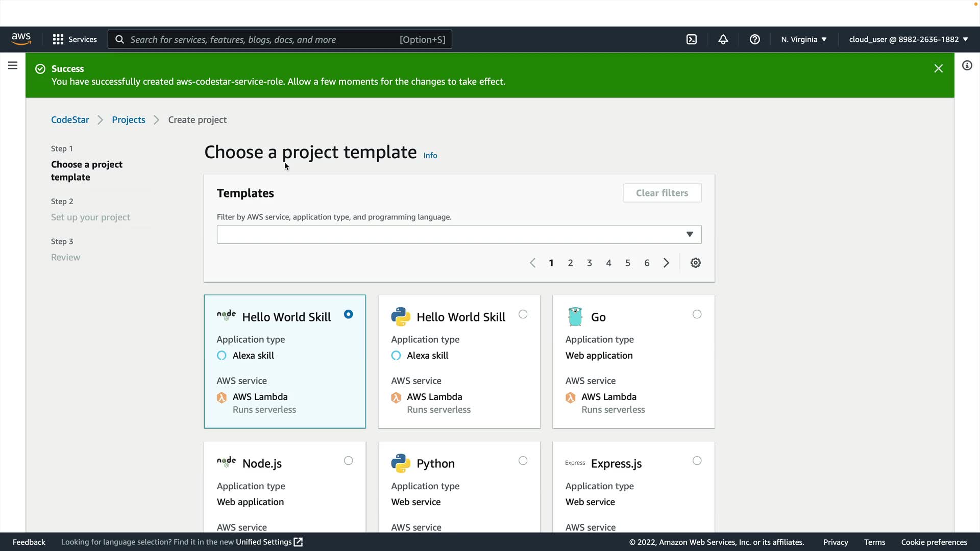This screenshot has width=980, height=551.
Task: Select the Python Hello World Skill radio
Action: coord(523,314)
